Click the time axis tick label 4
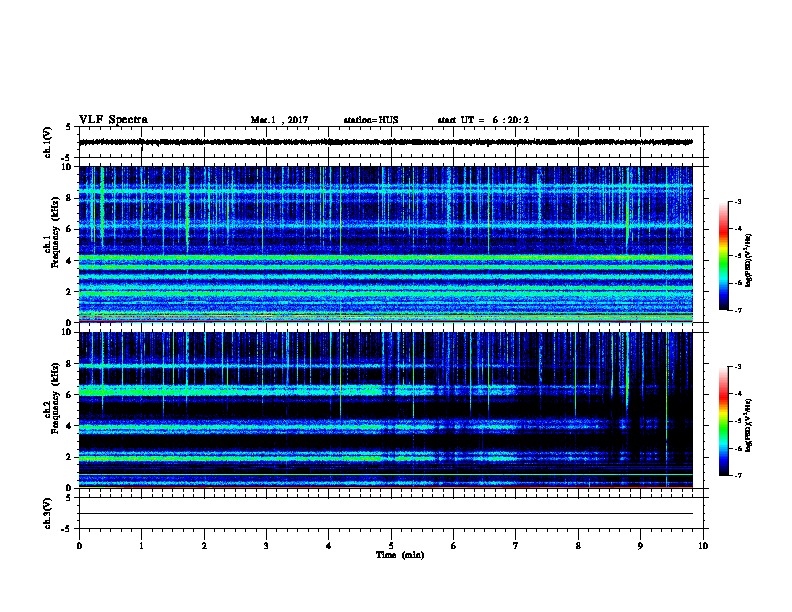792x612 pixels. (329, 546)
